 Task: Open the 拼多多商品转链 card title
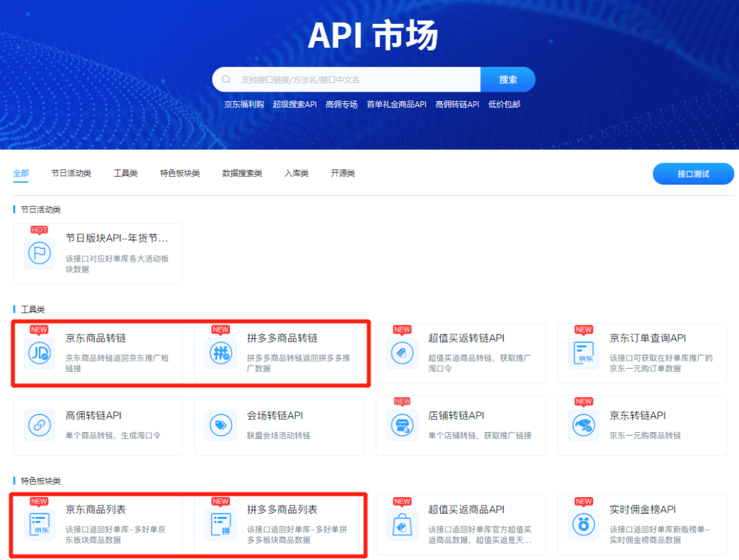pyautogui.click(x=283, y=338)
